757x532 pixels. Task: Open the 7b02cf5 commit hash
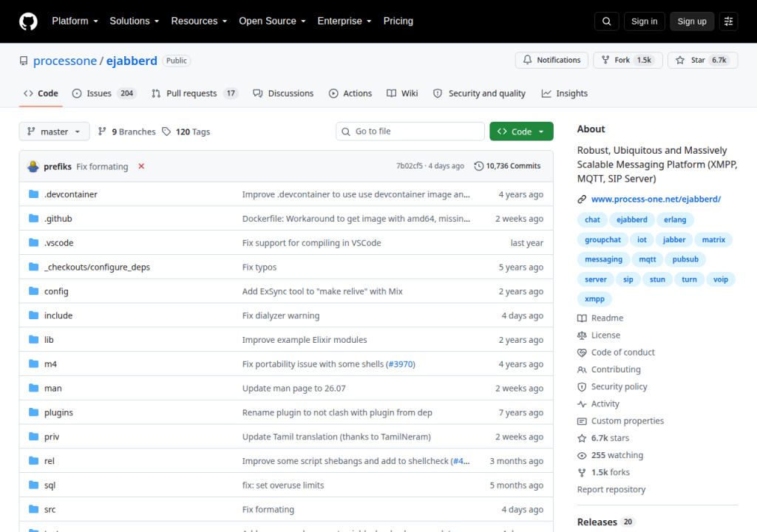tap(410, 166)
